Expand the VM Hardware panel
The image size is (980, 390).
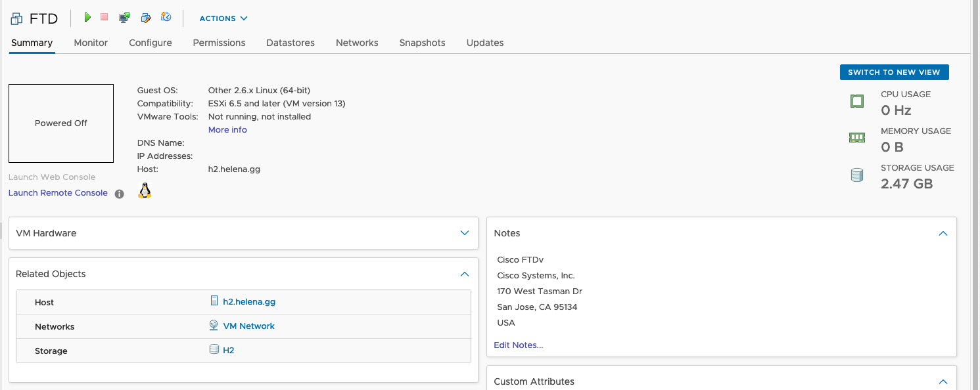click(x=465, y=233)
